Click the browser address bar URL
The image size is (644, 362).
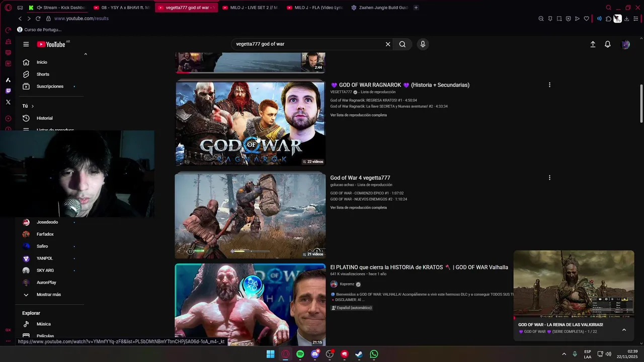81,19
